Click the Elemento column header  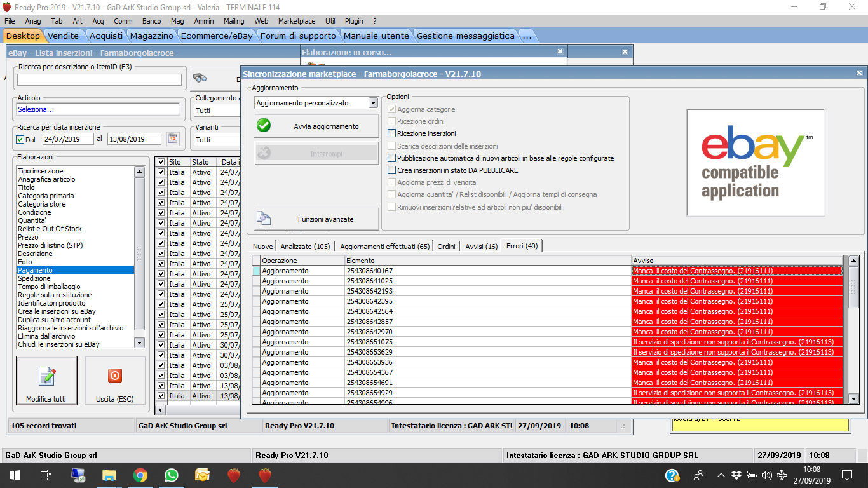pos(487,261)
